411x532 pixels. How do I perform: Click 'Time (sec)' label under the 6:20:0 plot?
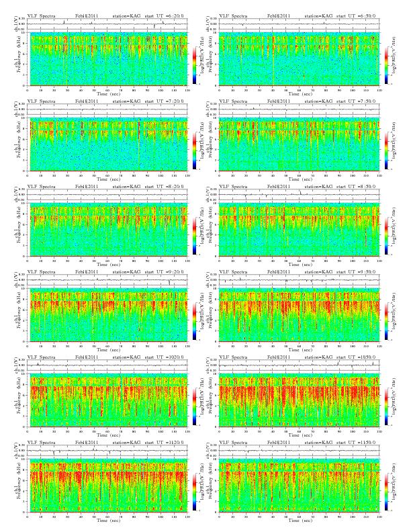point(107,93)
